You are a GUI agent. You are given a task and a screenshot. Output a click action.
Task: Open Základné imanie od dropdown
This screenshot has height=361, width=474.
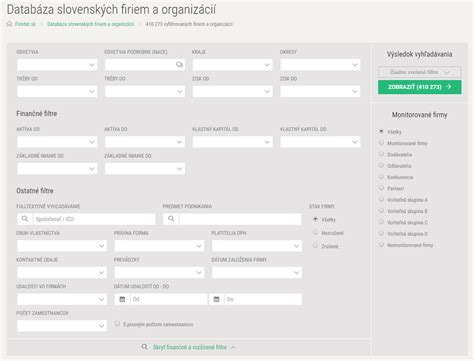(57, 169)
